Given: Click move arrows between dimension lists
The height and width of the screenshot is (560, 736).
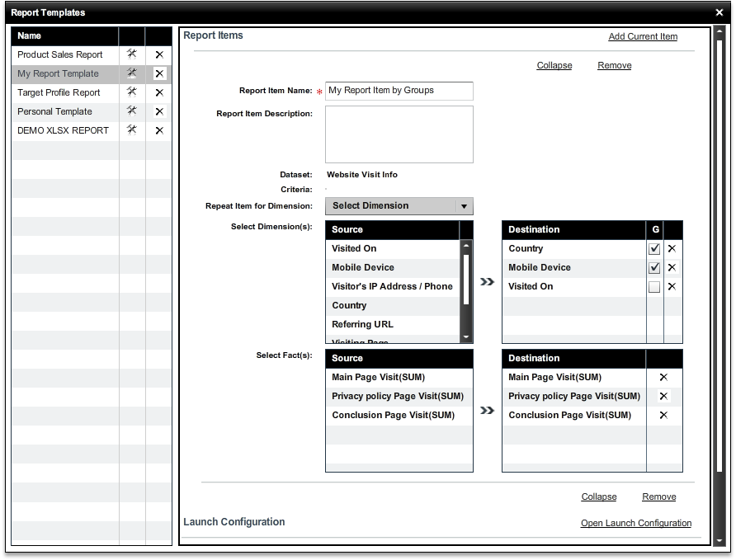Looking at the screenshot, I should 487,281.
